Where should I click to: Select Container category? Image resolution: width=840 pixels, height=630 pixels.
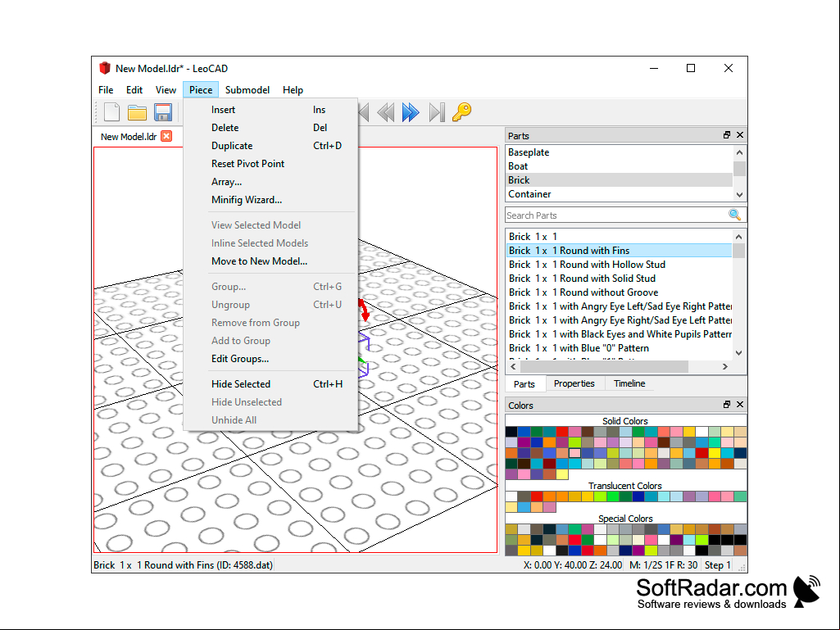pyautogui.click(x=620, y=194)
